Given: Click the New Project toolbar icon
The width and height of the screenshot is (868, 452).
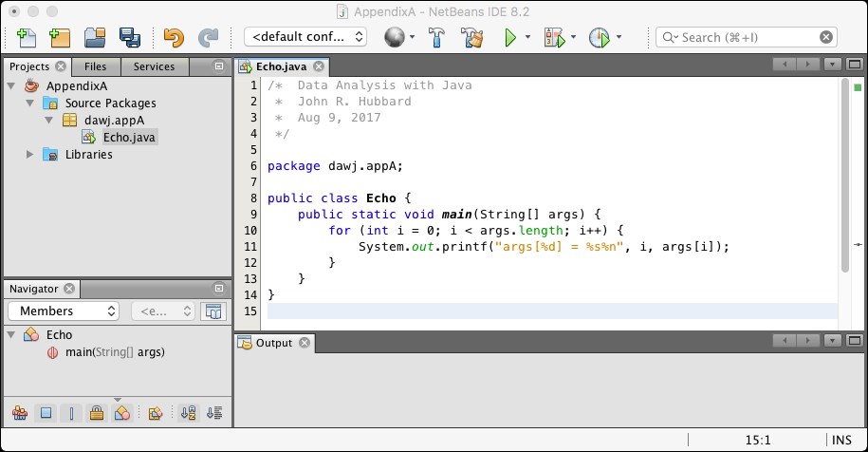Looking at the screenshot, I should point(60,37).
